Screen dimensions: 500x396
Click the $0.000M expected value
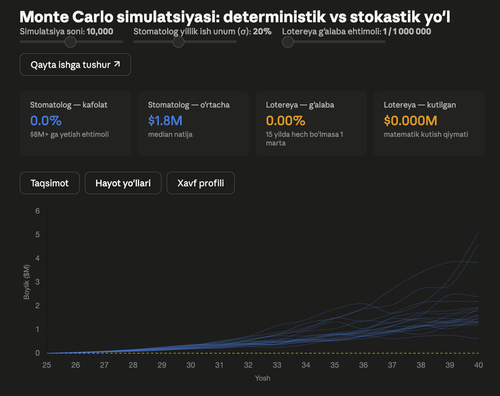click(410, 121)
